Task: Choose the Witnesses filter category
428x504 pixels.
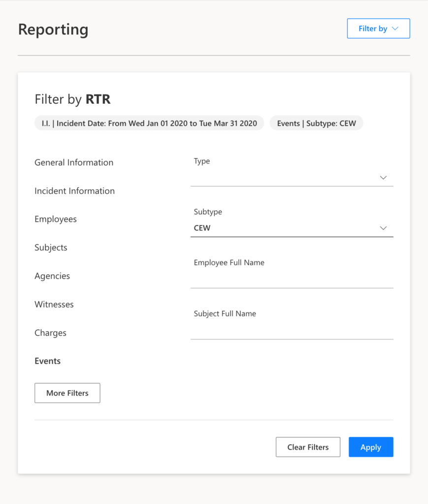Action: point(54,305)
